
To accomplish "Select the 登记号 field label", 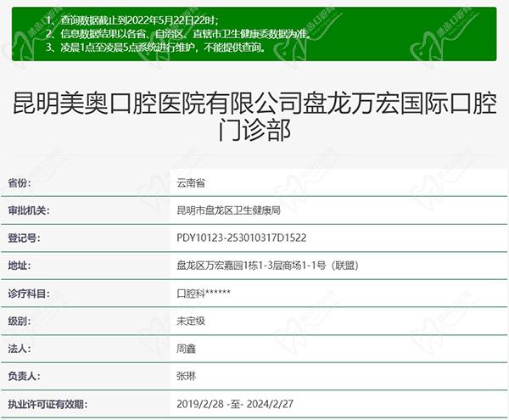I will coord(25,238).
